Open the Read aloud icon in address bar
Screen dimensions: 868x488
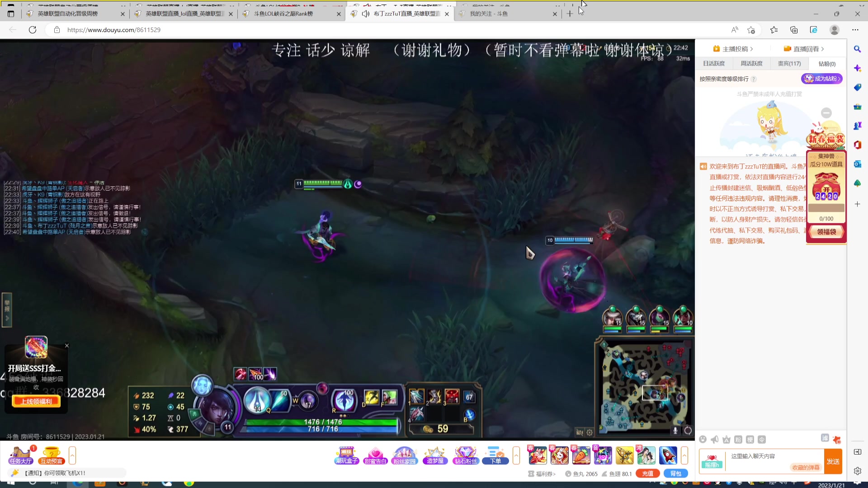click(735, 30)
